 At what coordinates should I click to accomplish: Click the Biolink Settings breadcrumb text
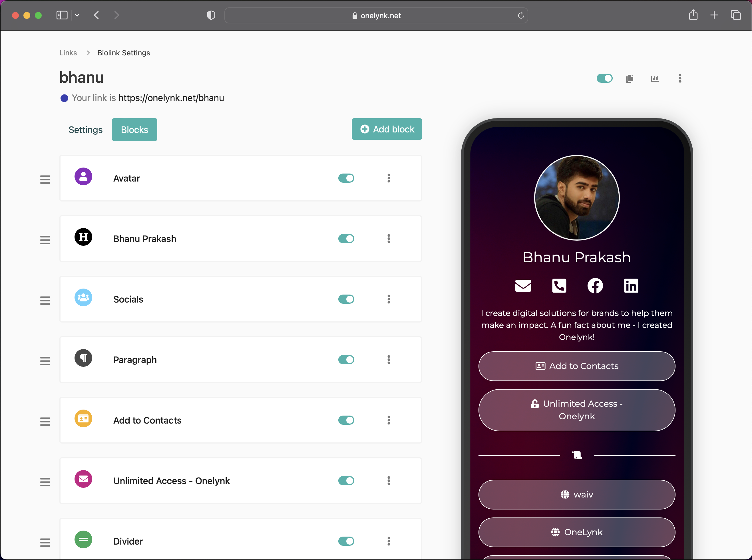tap(124, 53)
